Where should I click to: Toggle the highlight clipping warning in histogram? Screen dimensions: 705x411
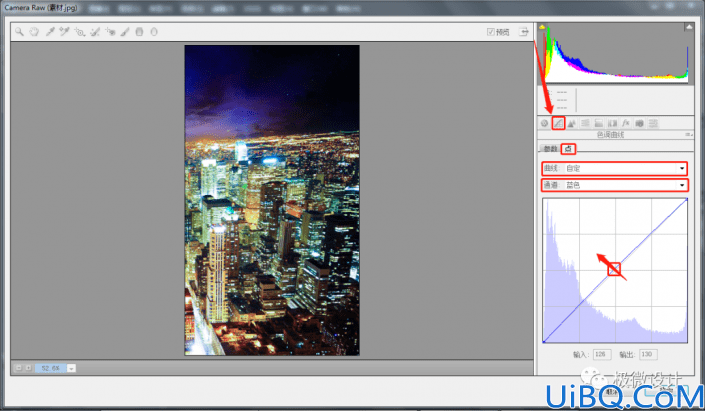click(x=688, y=27)
